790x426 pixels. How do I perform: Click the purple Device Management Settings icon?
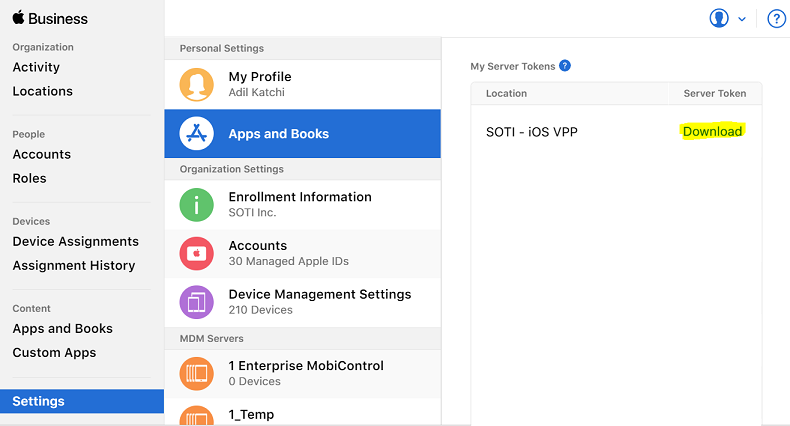(x=196, y=302)
